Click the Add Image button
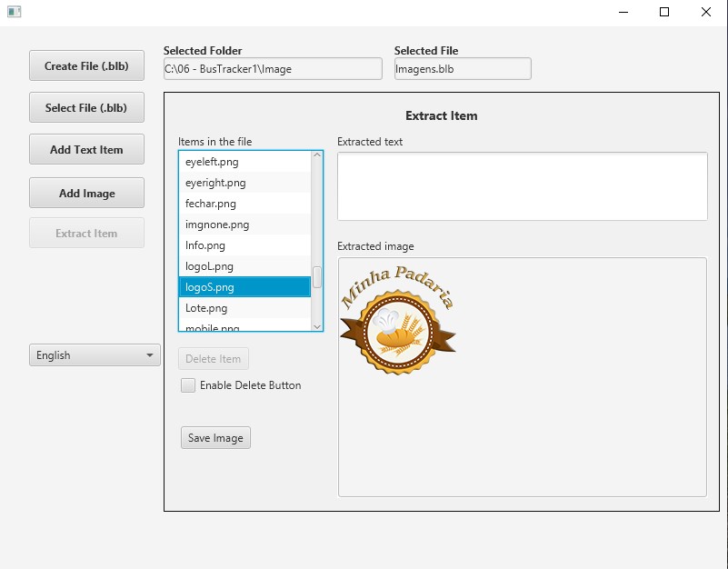728x569 pixels. [x=86, y=193]
